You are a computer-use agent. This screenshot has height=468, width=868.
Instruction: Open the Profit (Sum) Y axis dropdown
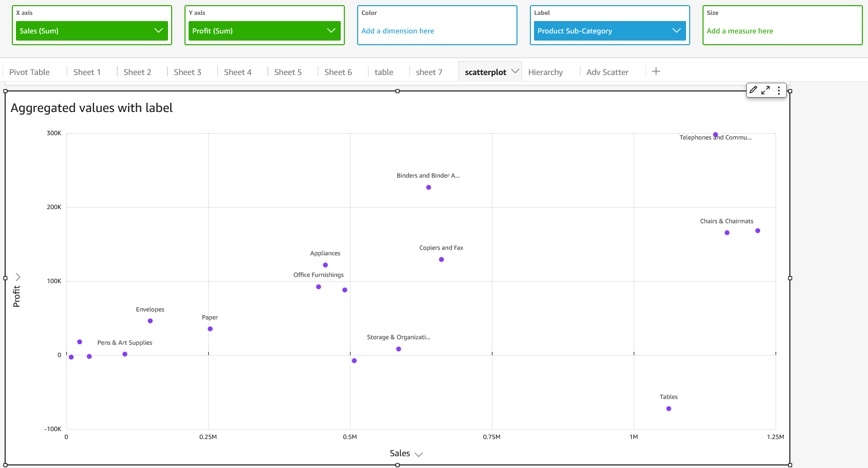[331, 31]
